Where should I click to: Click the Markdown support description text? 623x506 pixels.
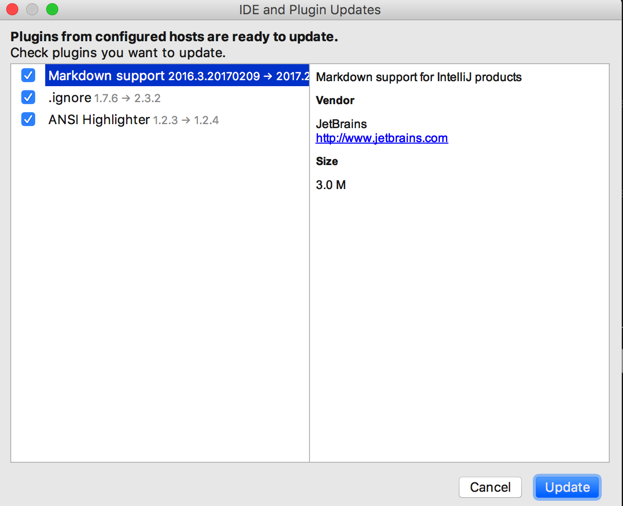click(418, 77)
